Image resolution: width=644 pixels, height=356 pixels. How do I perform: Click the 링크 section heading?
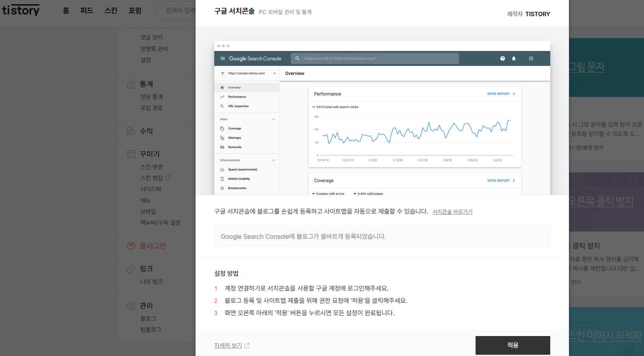[x=146, y=268]
